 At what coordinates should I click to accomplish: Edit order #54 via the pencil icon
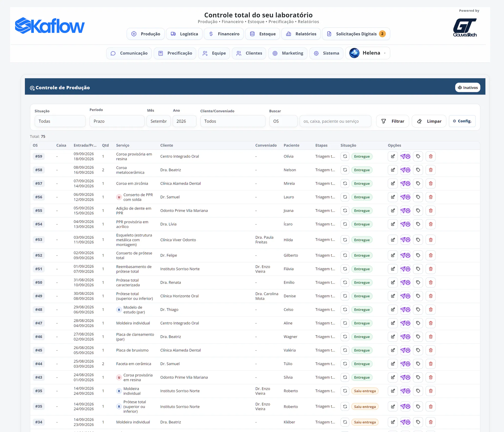393,224
